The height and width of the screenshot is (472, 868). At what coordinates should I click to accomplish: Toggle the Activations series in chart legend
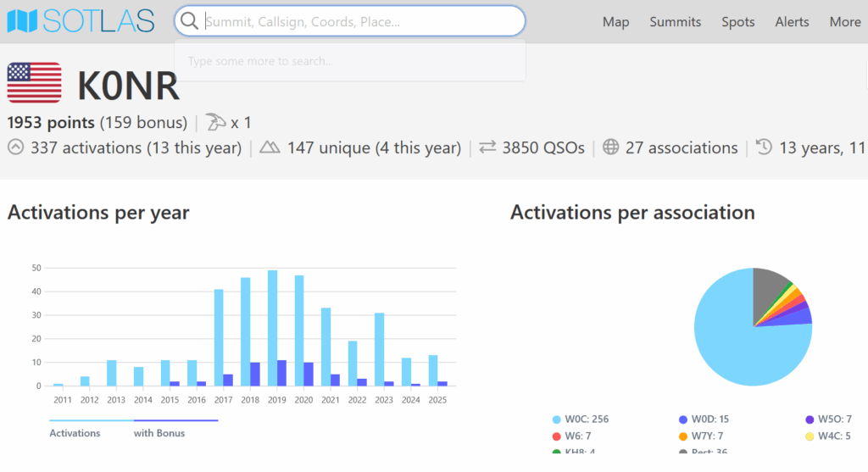click(x=75, y=433)
